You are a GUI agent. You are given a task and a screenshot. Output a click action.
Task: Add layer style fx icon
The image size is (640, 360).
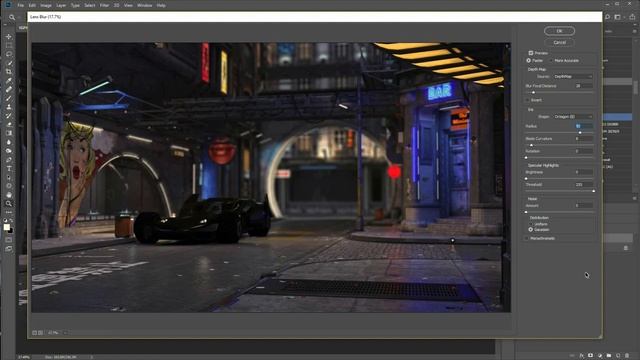click(x=582, y=356)
